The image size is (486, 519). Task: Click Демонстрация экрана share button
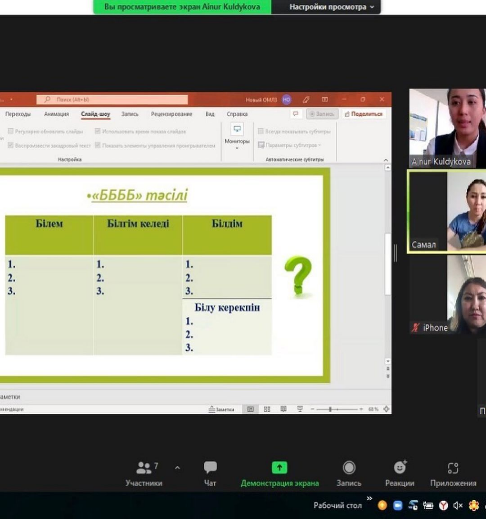click(x=280, y=473)
